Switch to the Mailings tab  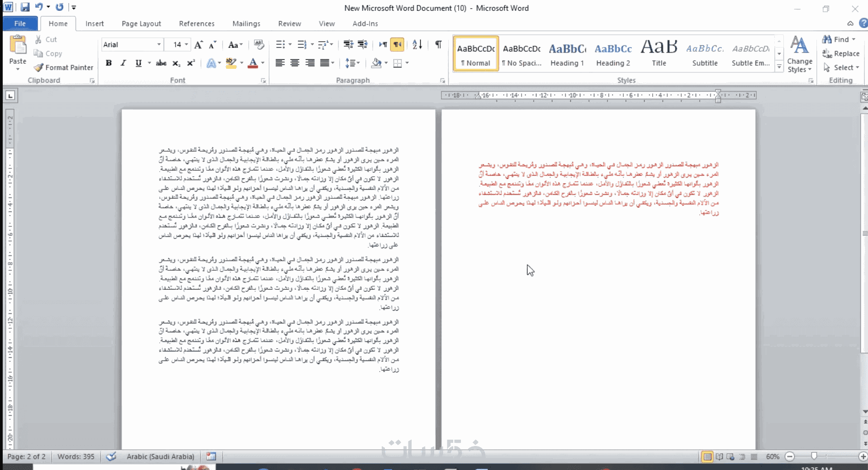246,24
